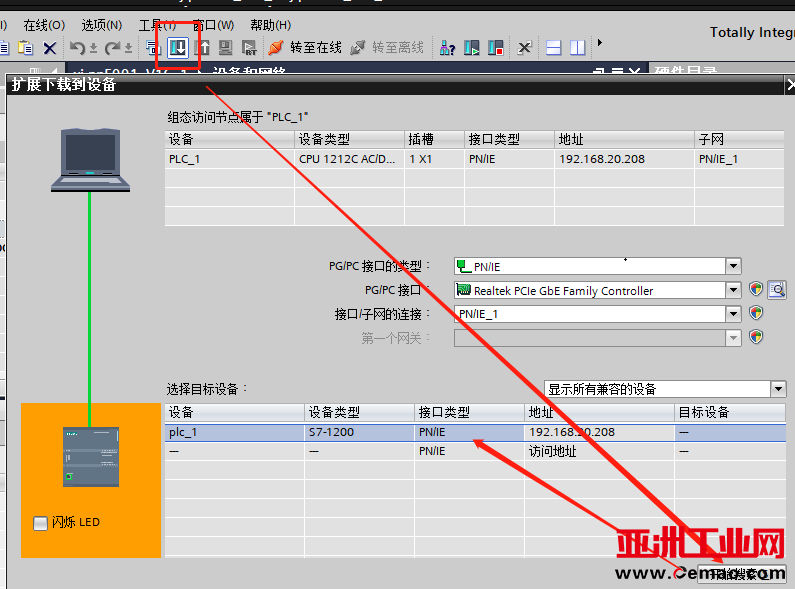The image size is (795, 589).
Task: Open the 帮助(H) menu
Action: coord(270,25)
